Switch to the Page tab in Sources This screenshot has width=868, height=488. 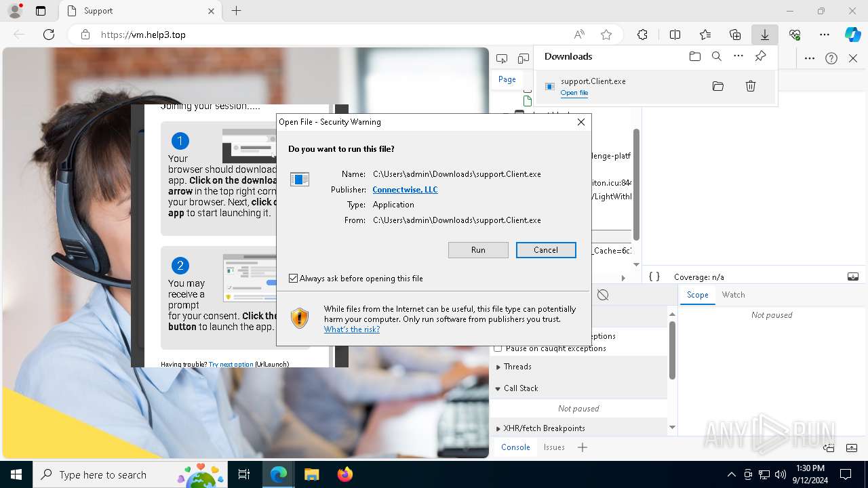pyautogui.click(x=507, y=79)
